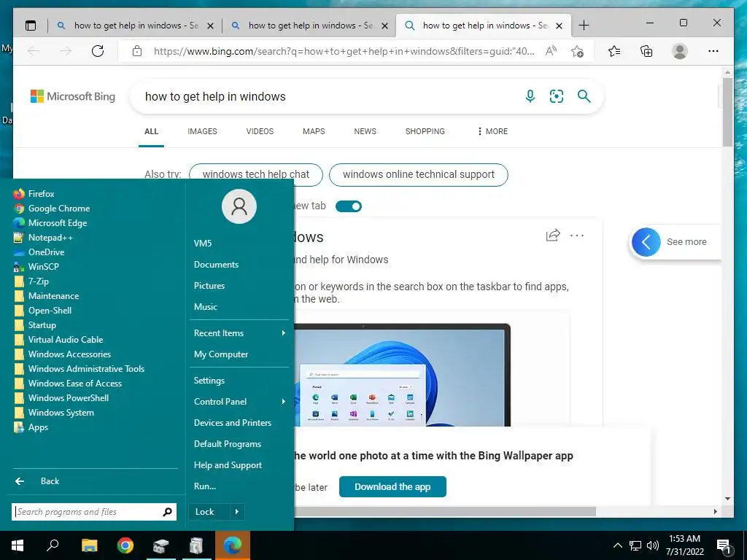Open Read aloud icon in address bar
This screenshot has height=560, width=747.
[551, 51]
